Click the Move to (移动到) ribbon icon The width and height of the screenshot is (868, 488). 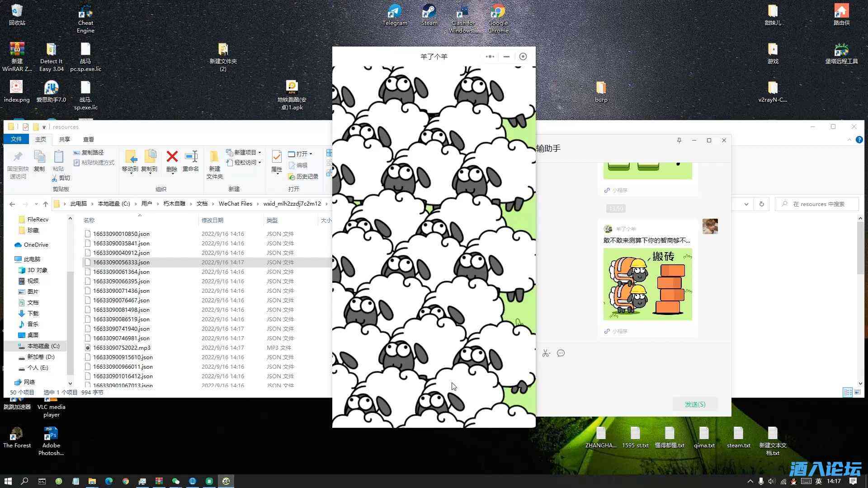(x=130, y=161)
